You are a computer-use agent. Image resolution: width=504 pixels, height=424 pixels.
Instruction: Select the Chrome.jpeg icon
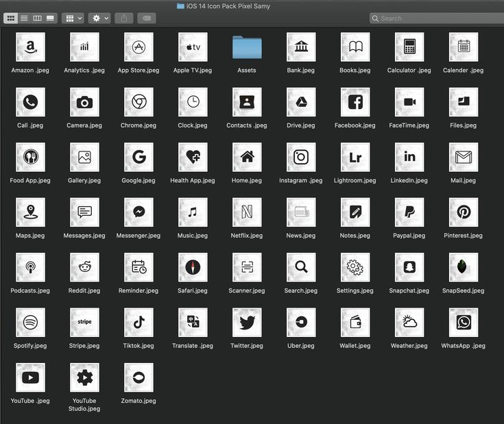(139, 102)
